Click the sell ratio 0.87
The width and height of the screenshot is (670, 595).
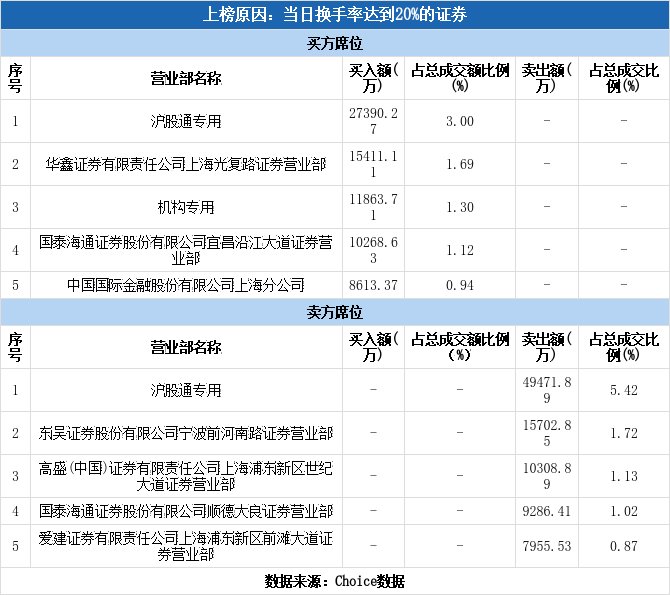[624, 546]
